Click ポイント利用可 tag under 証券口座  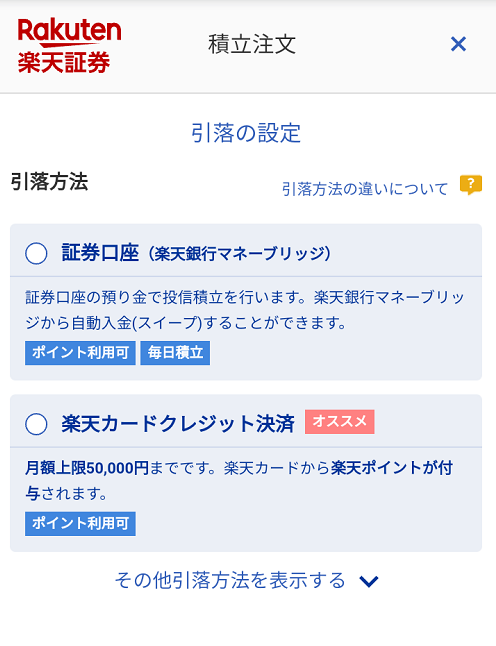point(80,353)
